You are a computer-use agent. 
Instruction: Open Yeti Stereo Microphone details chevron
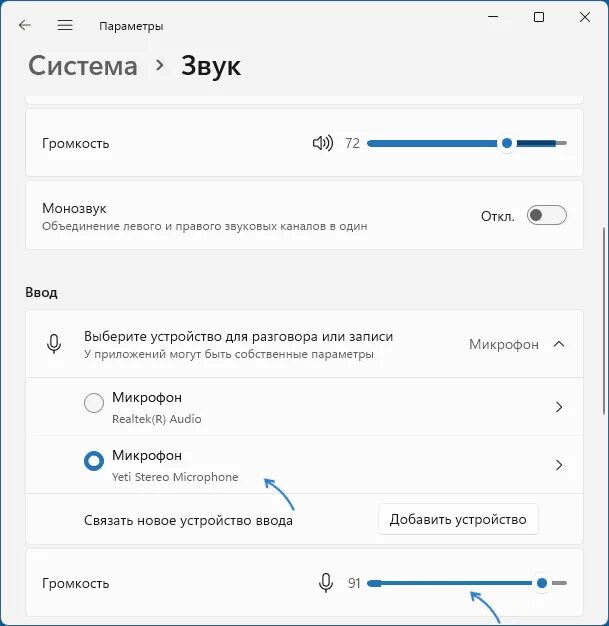click(559, 465)
